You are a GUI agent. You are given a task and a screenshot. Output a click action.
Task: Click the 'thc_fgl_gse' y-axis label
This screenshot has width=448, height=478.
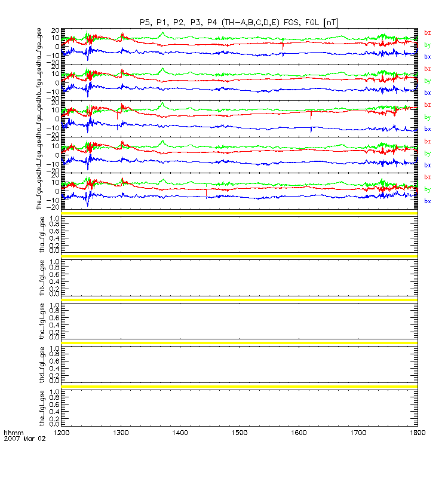pyautogui.click(x=42, y=321)
